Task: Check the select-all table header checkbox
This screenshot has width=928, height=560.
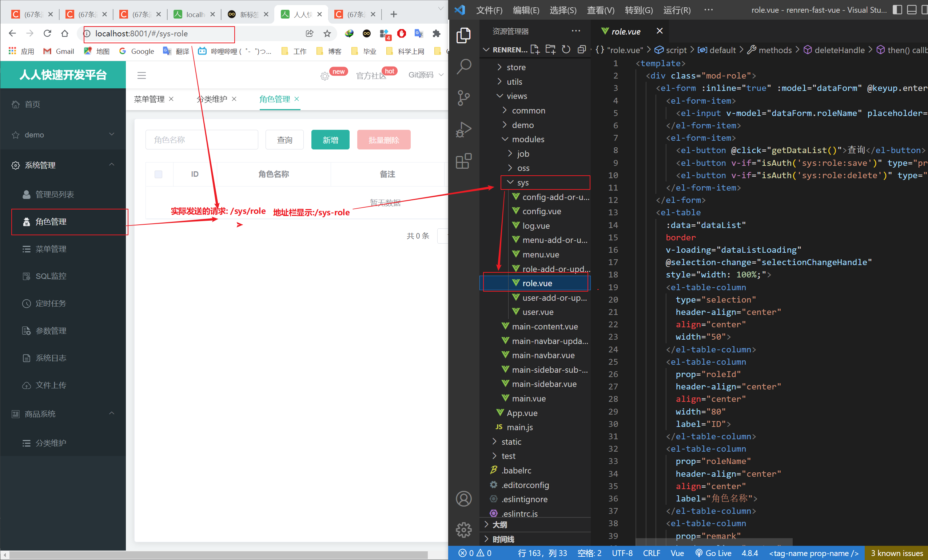Action: [x=159, y=174]
